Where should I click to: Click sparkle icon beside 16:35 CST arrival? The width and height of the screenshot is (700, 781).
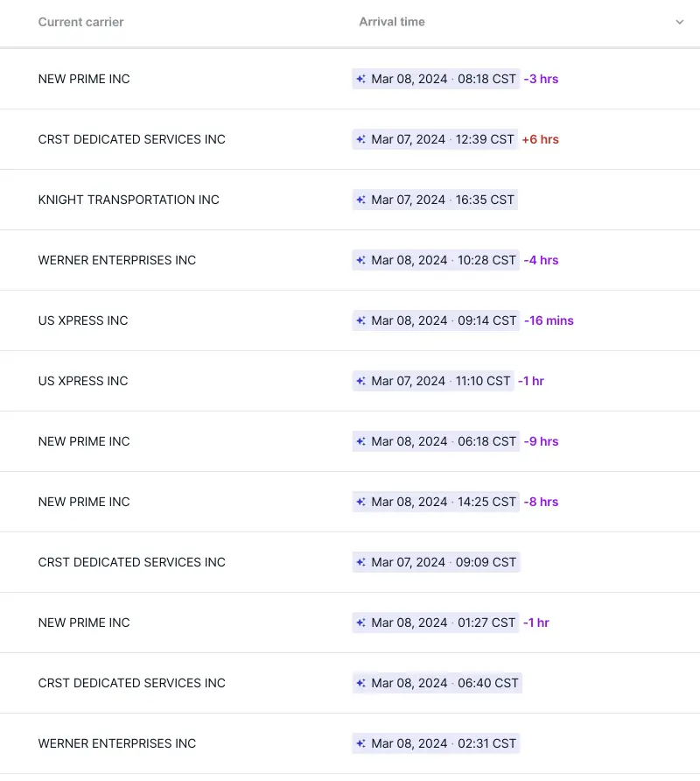(x=360, y=200)
